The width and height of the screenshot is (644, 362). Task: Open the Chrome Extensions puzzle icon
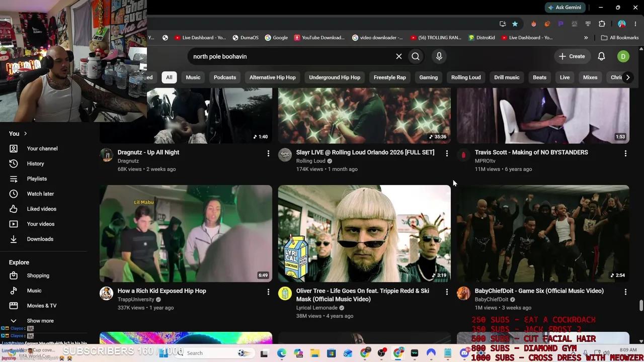tap(602, 24)
